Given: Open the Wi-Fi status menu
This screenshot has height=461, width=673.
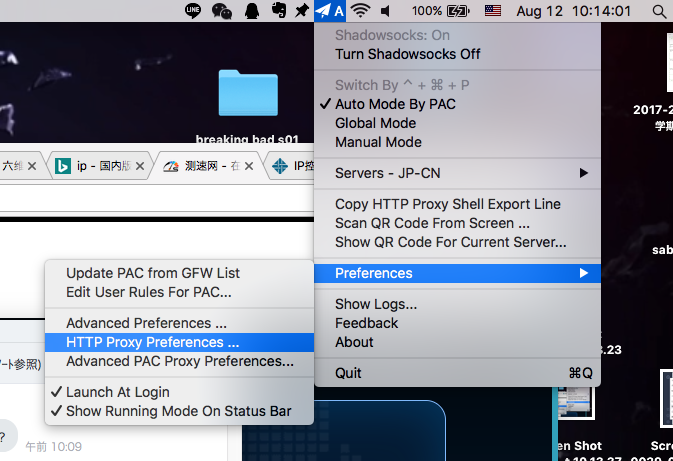Looking at the screenshot, I should tap(361, 11).
